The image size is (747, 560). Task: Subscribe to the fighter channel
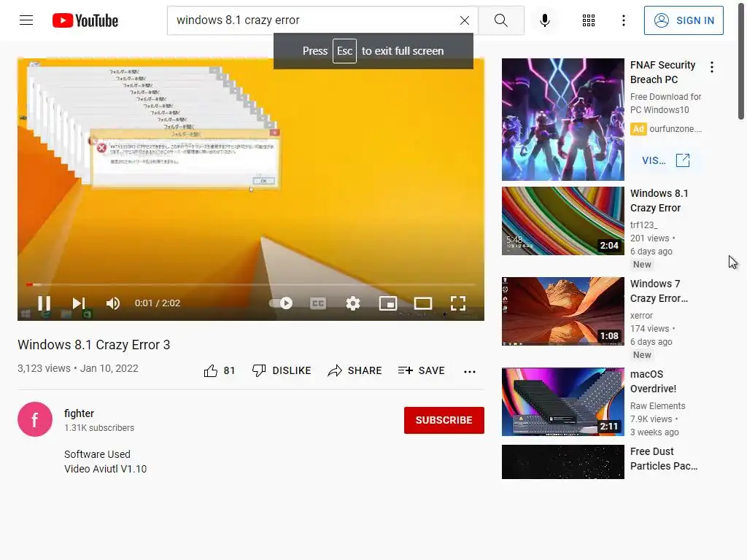pyautogui.click(x=444, y=420)
